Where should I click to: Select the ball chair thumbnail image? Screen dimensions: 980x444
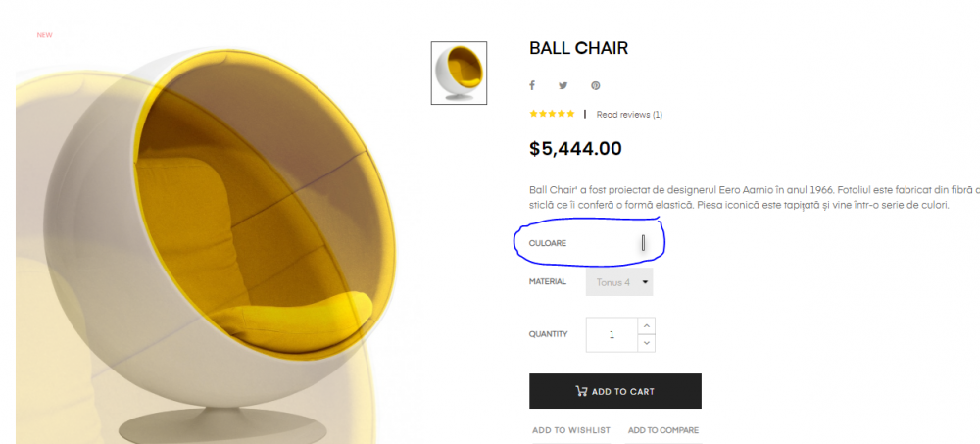[460, 73]
